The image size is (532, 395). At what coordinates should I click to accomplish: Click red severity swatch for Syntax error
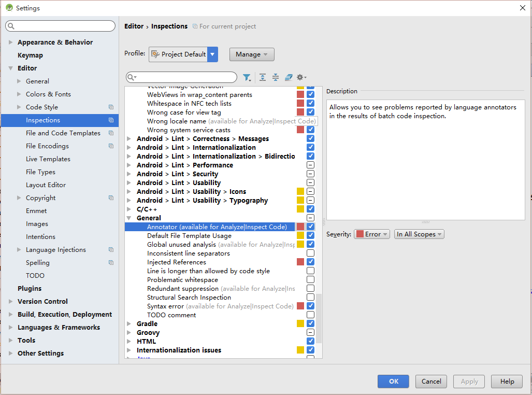click(300, 306)
